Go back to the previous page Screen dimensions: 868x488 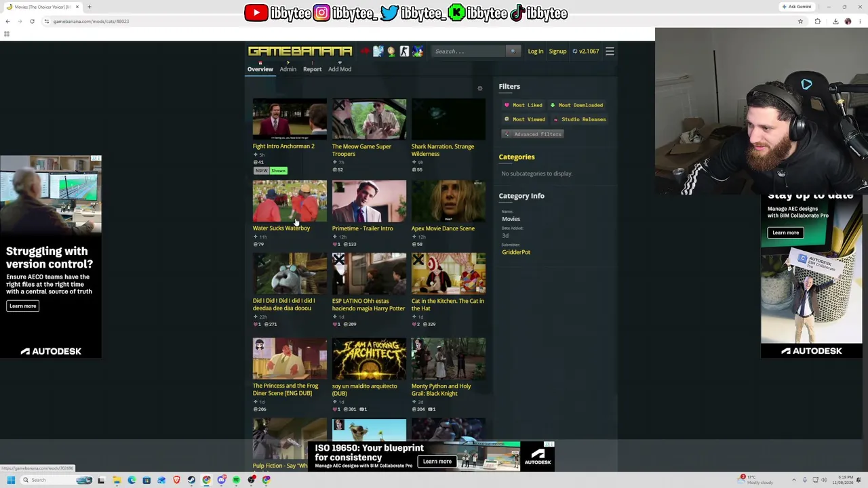pos(7,21)
